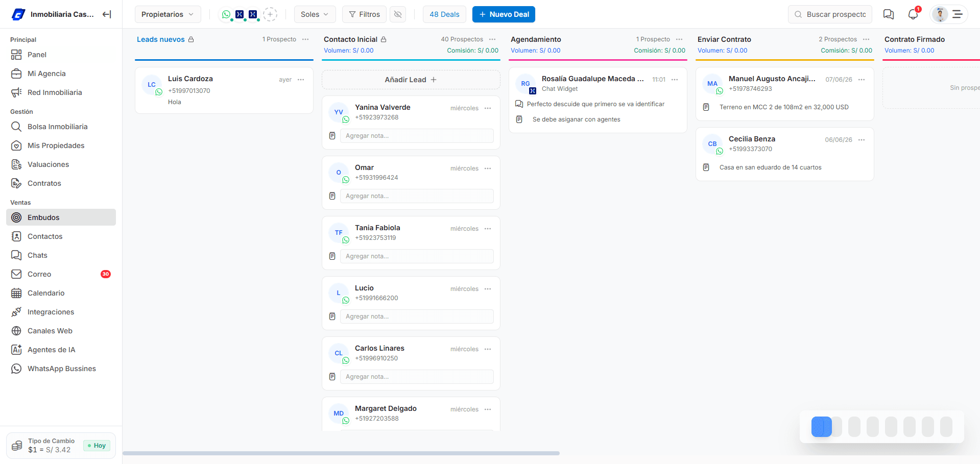Click note 'Casa en san eduardo de 14 cuartos'
980x464 pixels.
770,167
